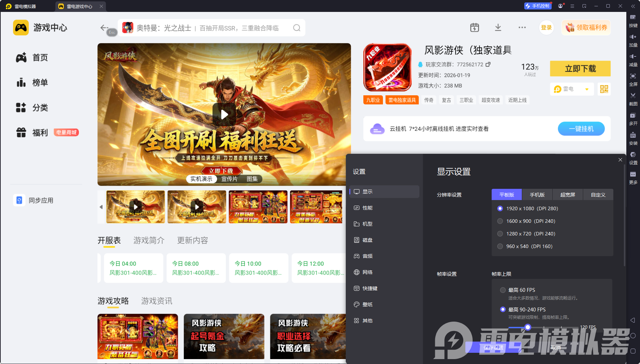Tap the Android recent apps square button

pos(633,351)
